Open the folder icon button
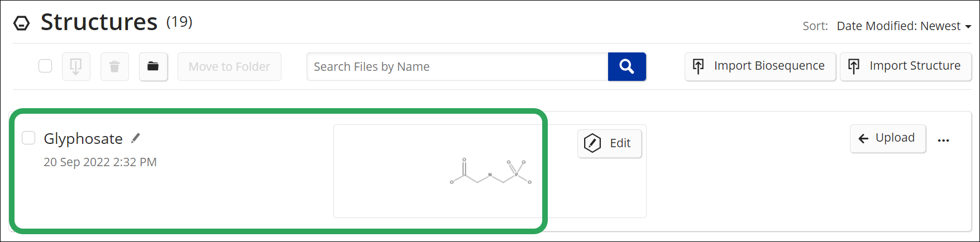 coord(153,67)
